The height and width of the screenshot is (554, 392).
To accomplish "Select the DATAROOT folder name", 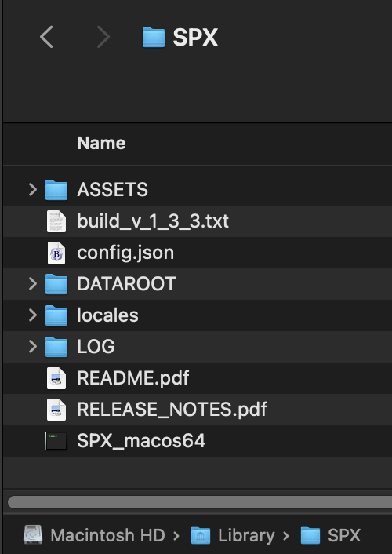I will pyautogui.click(x=126, y=284).
